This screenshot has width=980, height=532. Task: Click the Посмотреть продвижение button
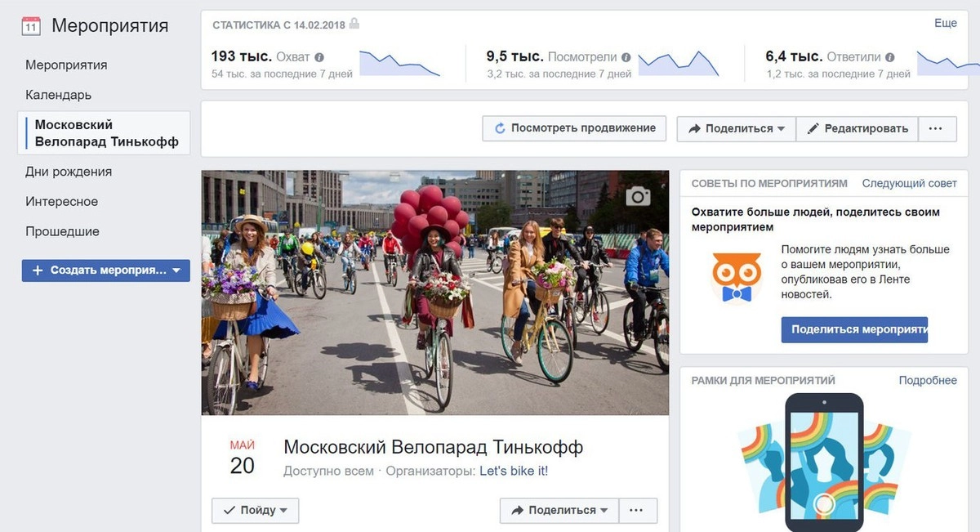click(x=574, y=128)
